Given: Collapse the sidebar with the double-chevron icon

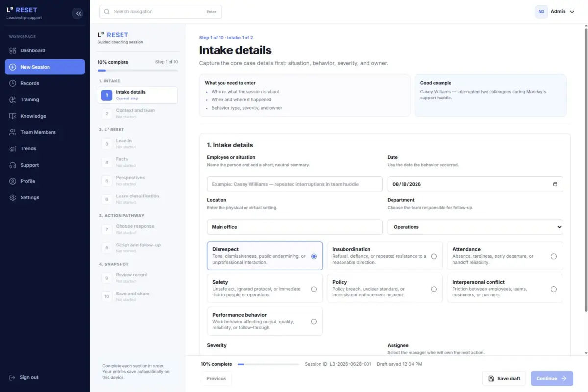Looking at the screenshot, I should [78, 13].
